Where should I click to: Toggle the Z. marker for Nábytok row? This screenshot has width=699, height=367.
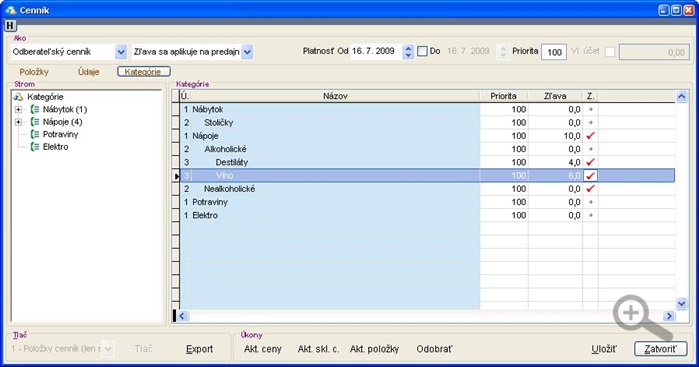pos(591,109)
